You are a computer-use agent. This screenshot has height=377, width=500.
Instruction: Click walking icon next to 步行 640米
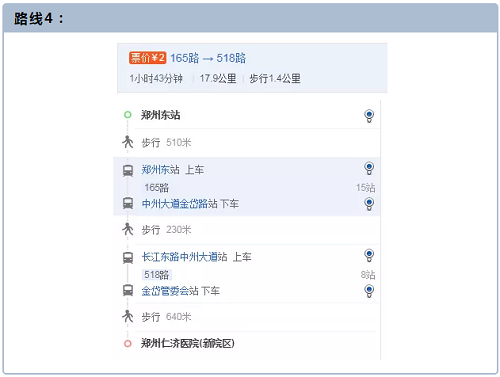[x=128, y=316]
